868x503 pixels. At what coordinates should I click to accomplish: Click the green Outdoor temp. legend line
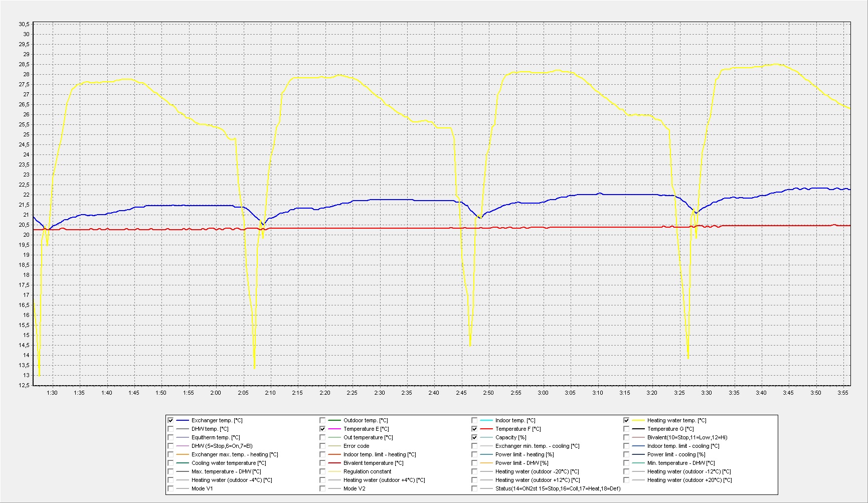click(x=334, y=420)
